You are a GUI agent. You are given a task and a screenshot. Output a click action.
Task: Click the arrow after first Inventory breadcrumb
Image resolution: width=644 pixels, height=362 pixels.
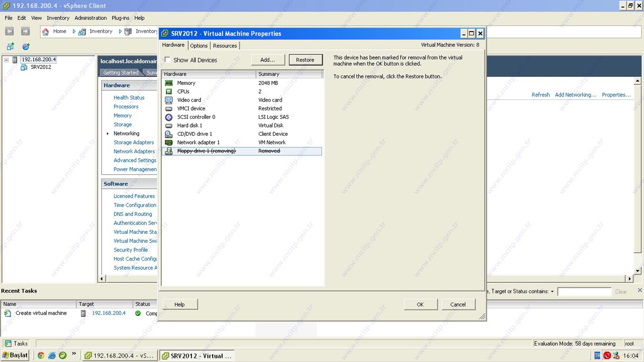(120, 32)
